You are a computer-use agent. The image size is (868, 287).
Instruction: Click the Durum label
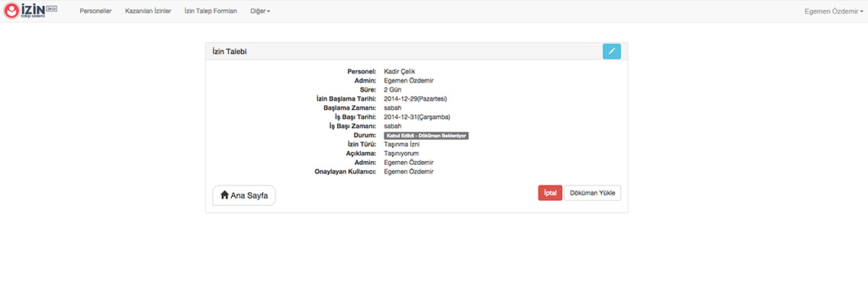[x=365, y=135]
